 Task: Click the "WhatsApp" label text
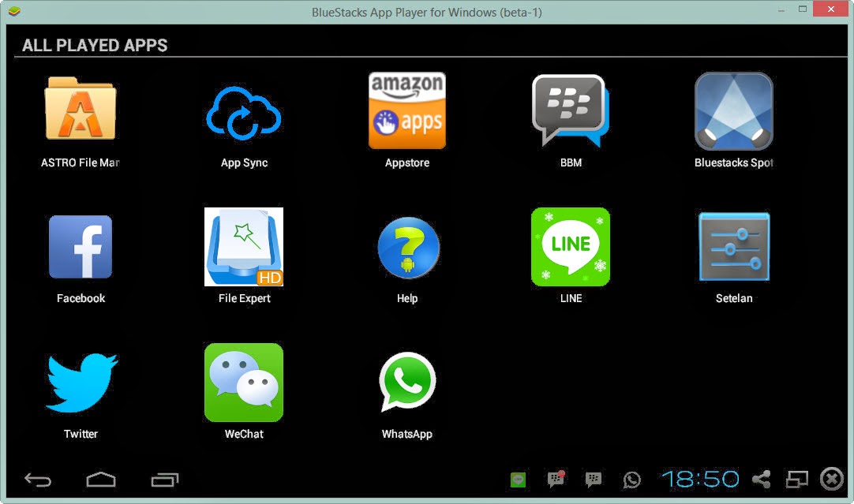(406, 434)
